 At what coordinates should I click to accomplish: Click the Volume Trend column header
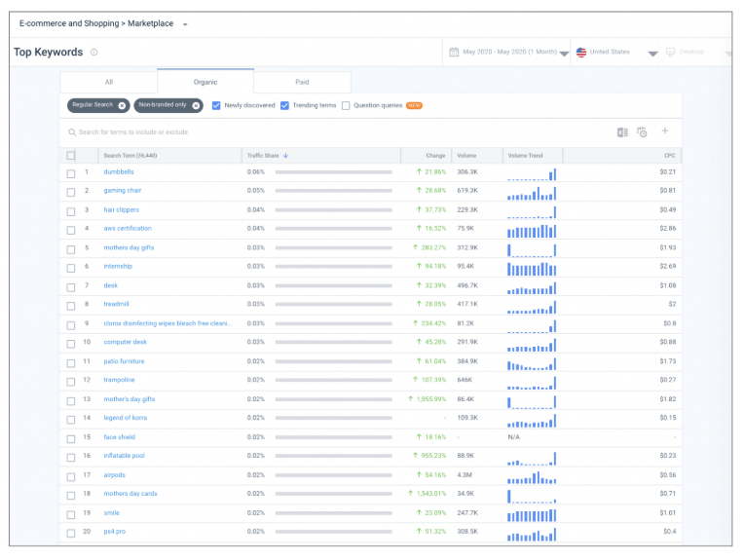(x=525, y=156)
